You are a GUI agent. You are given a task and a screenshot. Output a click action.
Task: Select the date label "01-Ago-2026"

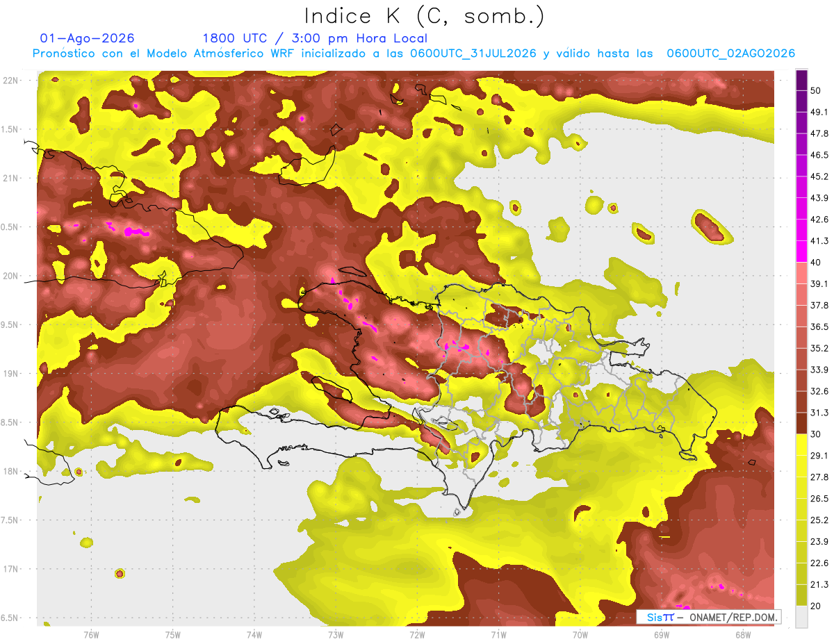click(x=88, y=38)
